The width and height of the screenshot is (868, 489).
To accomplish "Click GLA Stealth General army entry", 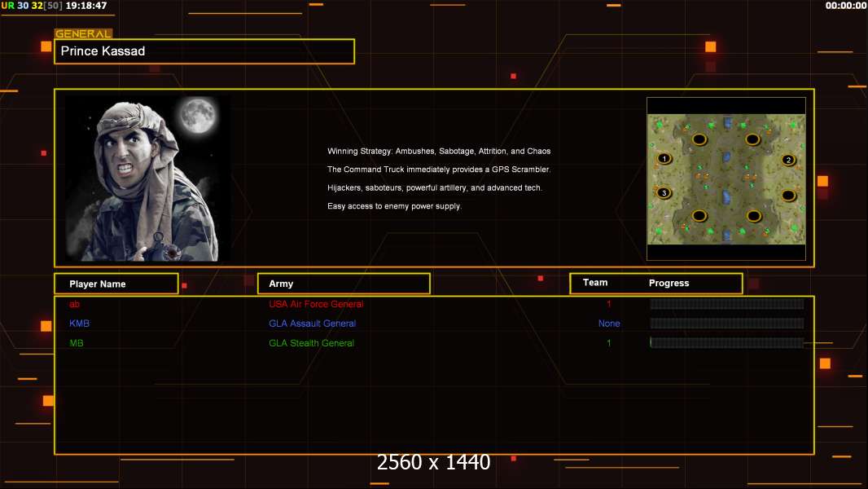I will click(x=311, y=343).
